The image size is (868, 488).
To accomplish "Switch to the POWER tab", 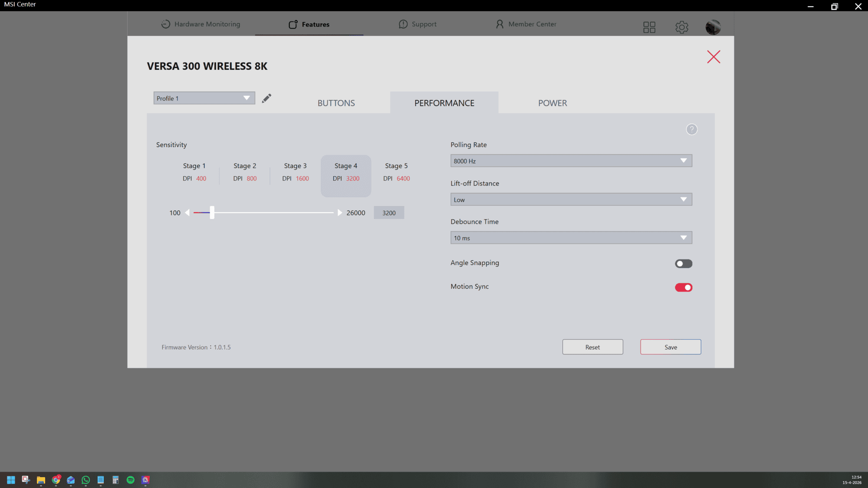I will [x=552, y=103].
